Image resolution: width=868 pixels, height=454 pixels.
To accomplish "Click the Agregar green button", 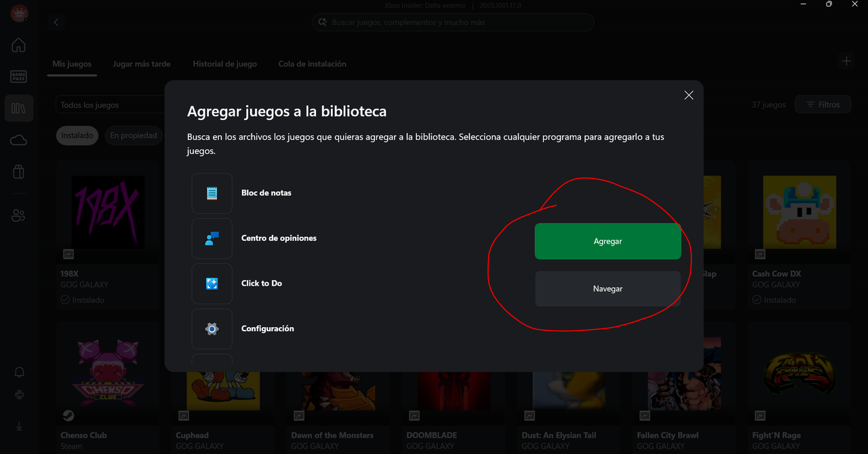I will [608, 242].
